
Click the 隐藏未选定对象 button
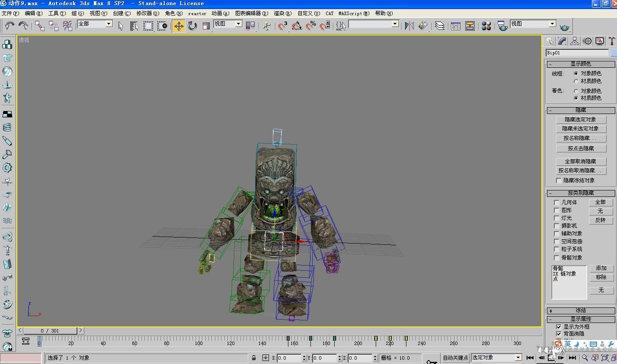[x=581, y=129]
